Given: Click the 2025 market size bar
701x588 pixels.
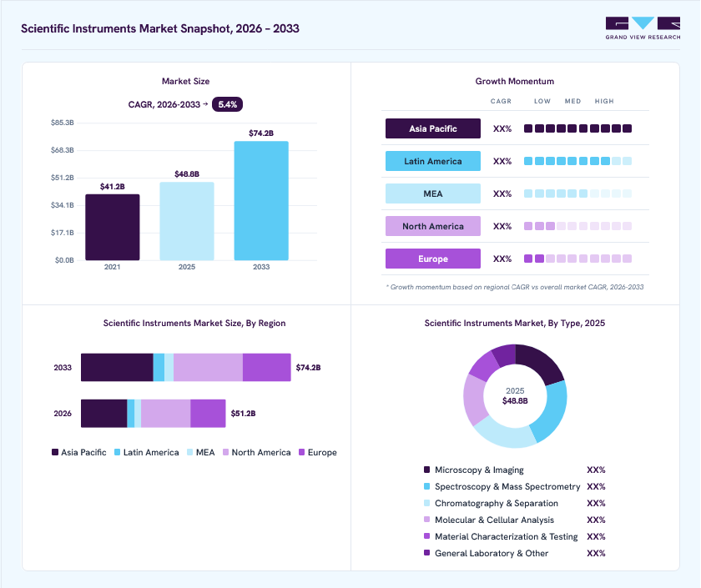Looking at the screenshot, I should click(x=187, y=221).
